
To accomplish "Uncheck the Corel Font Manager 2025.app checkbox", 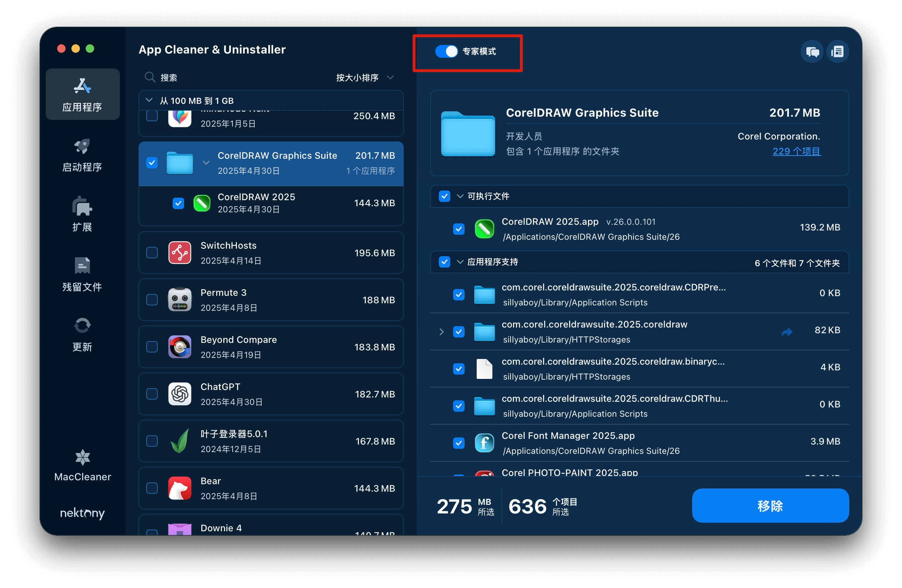I will (458, 443).
